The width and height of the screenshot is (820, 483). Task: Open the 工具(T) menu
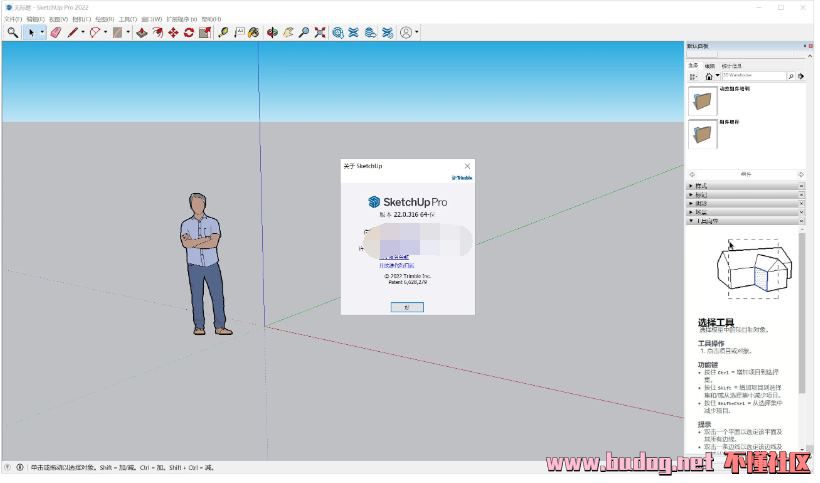pyautogui.click(x=128, y=19)
